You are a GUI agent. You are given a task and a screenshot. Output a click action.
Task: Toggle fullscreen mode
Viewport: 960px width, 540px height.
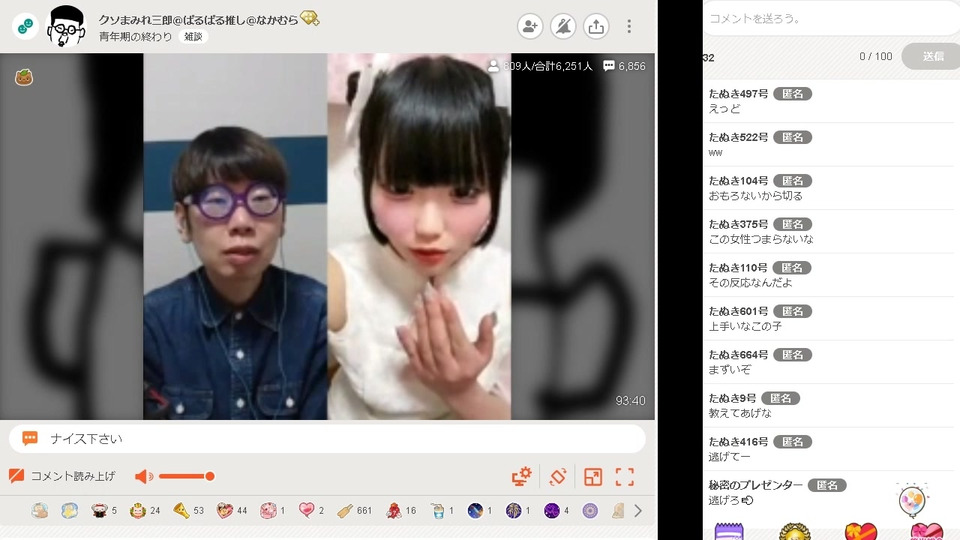point(624,477)
